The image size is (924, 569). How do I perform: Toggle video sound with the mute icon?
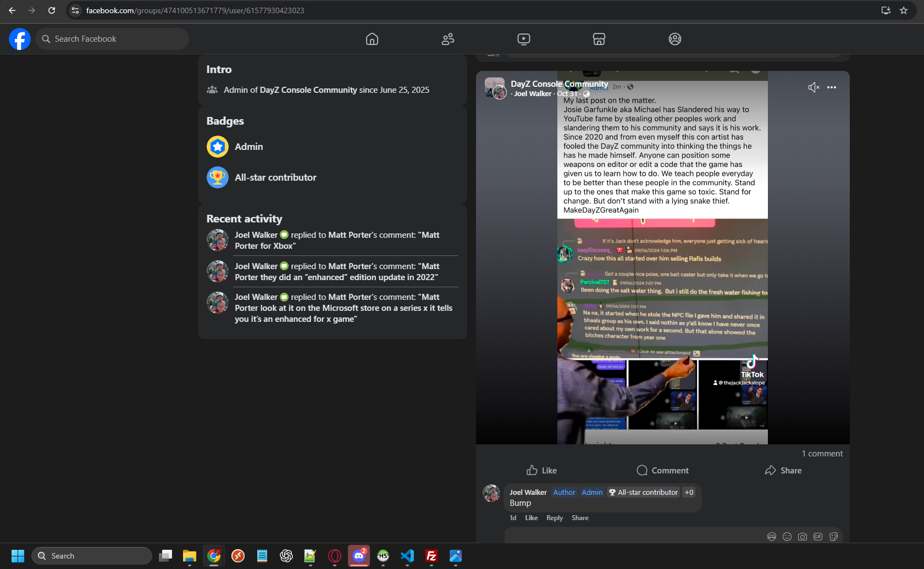[814, 87]
